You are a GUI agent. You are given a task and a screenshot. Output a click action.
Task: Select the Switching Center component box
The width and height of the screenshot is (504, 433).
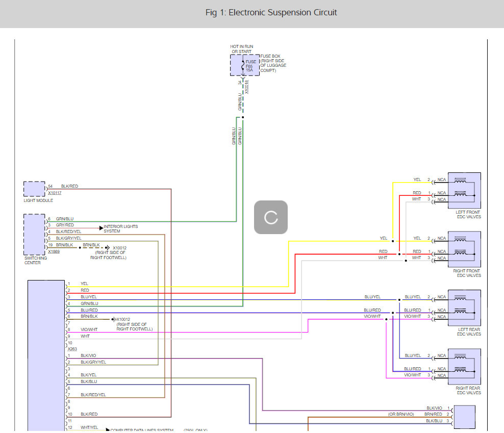click(34, 234)
